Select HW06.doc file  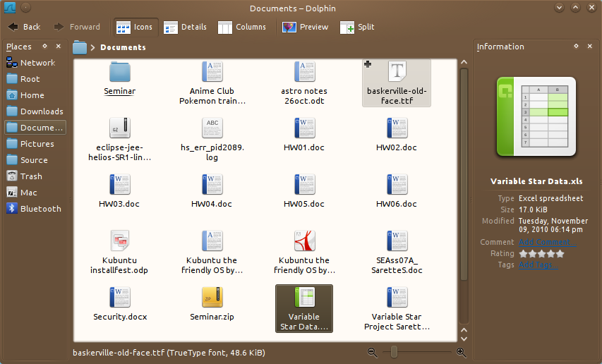click(397, 191)
